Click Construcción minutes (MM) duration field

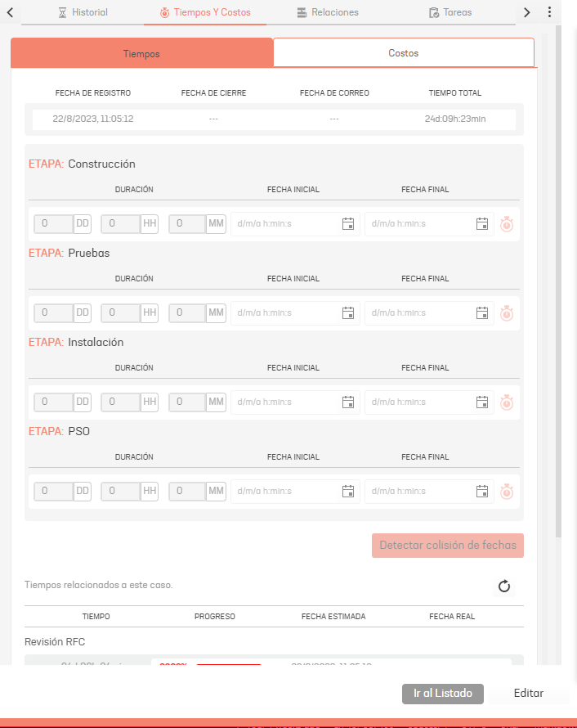point(187,224)
